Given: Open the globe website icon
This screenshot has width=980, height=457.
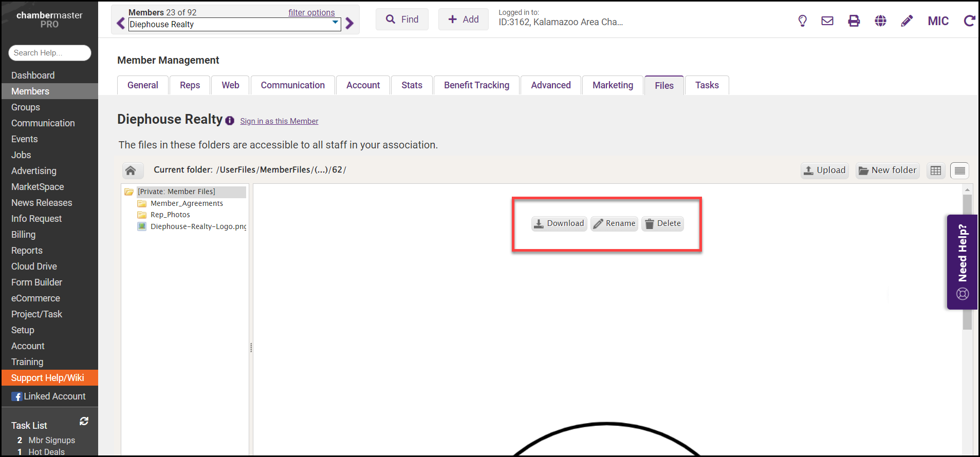Looking at the screenshot, I should coord(881,21).
